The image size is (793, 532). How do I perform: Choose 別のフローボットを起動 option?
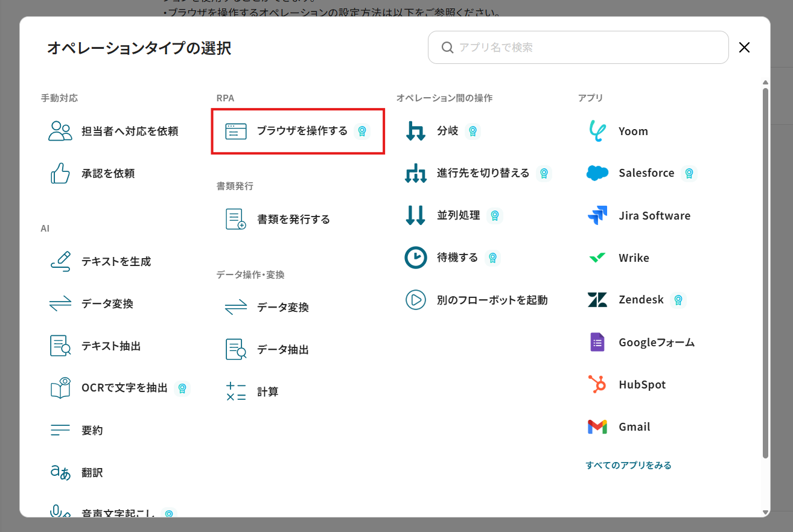tap(491, 300)
